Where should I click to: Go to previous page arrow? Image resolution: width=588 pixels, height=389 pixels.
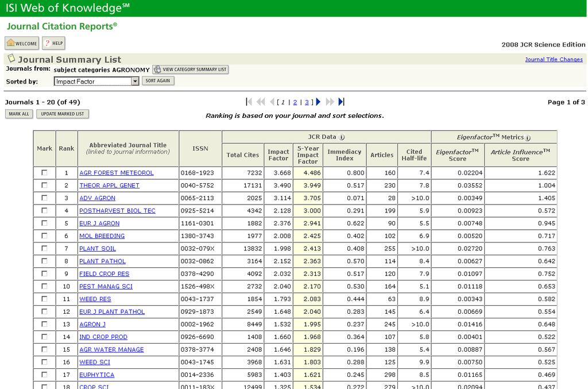(x=272, y=102)
